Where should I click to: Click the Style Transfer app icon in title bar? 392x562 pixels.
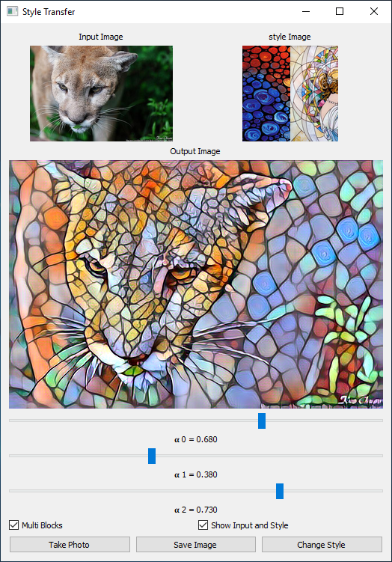(x=12, y=11)
